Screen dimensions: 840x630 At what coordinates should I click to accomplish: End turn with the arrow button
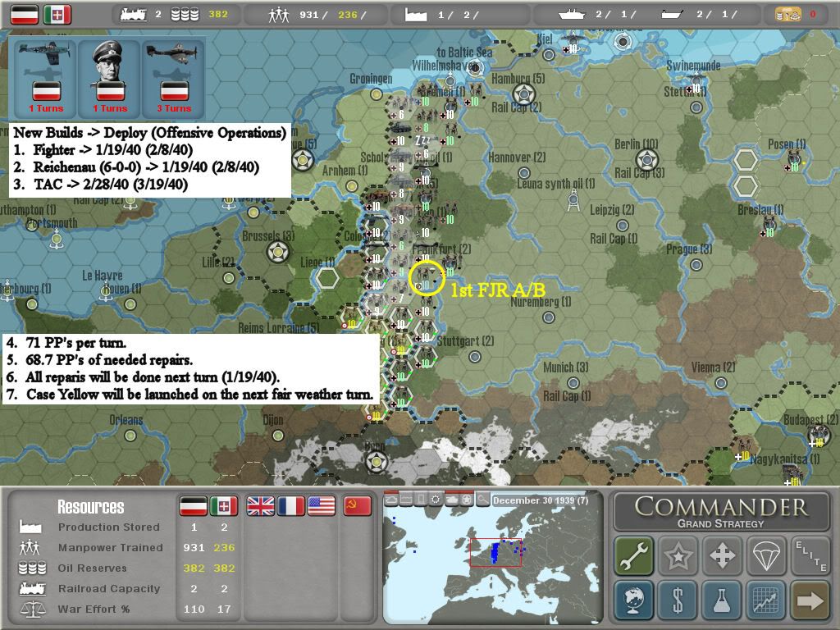click(x=810, y=600)
